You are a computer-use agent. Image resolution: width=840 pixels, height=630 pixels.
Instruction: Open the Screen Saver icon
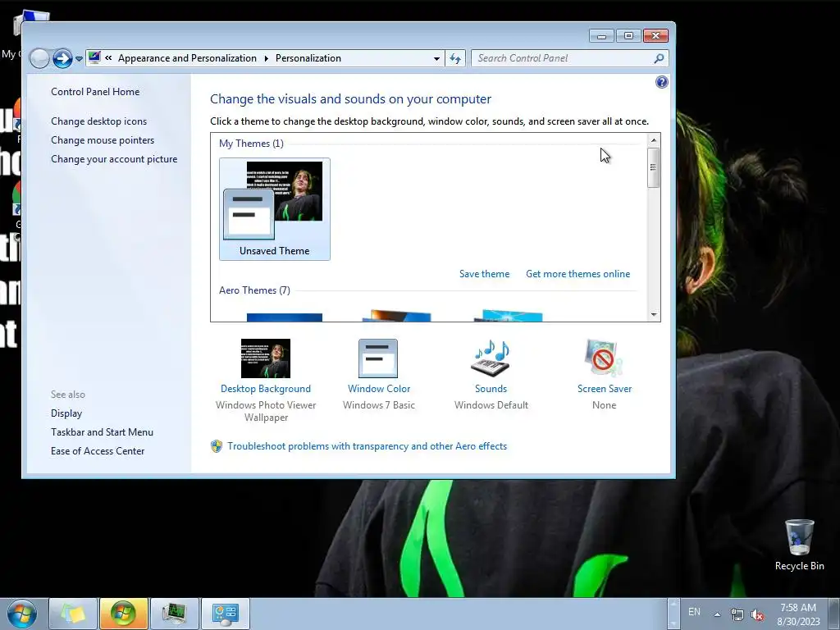tap(604, 358)
